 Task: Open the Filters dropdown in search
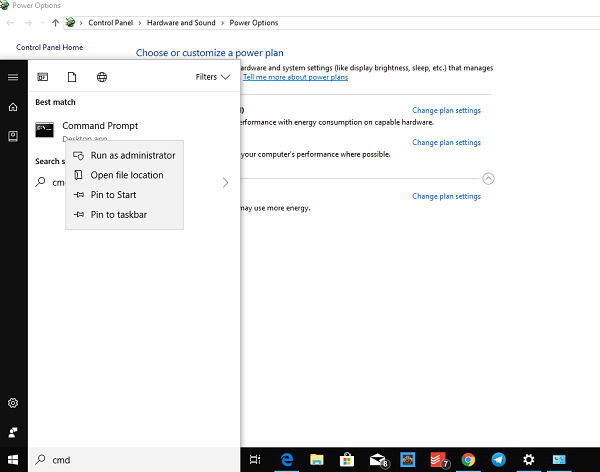212,77
